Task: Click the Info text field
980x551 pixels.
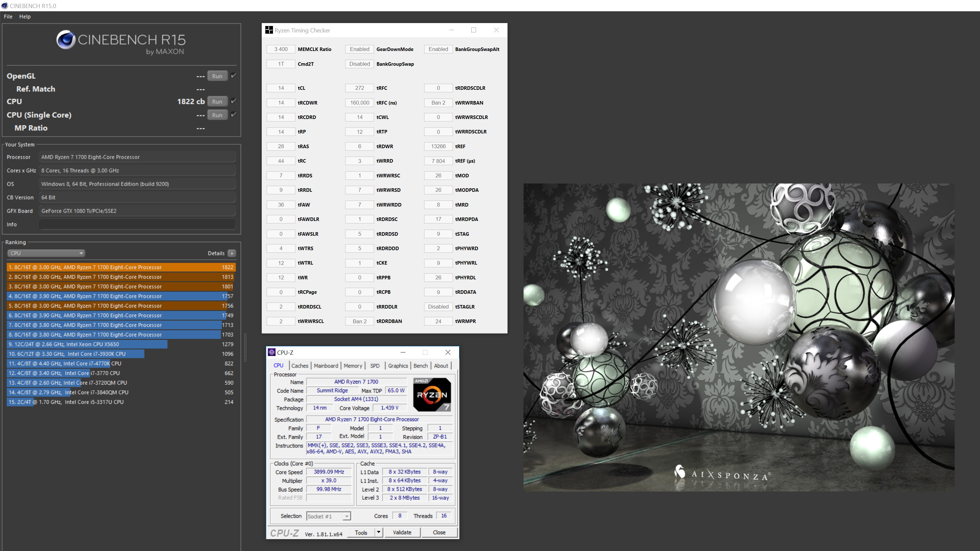Action: click(137, 225)
